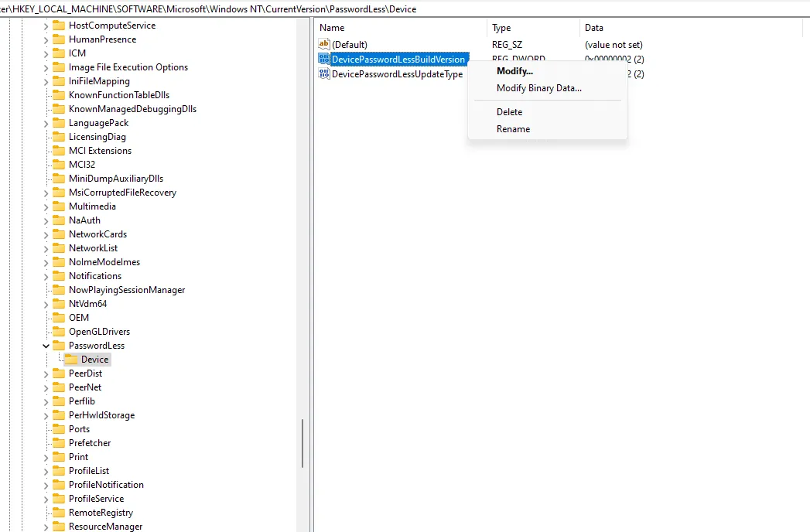
Task: Click the KnownFunctionTableDlls folder icon
Action: [x=60, y=95]
